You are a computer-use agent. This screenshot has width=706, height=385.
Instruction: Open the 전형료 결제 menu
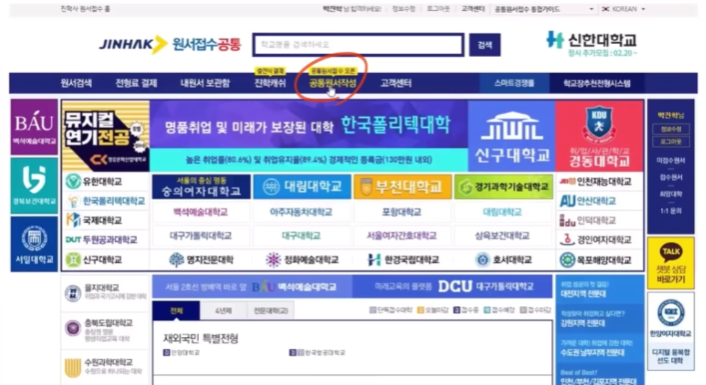[x=136, y=83]
